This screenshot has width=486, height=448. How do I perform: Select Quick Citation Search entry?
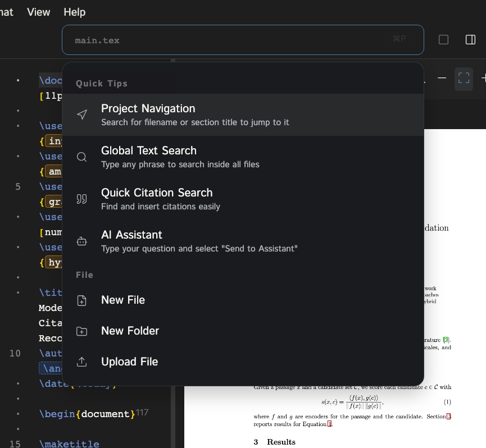pyautogui.click(x=243, y=199)
